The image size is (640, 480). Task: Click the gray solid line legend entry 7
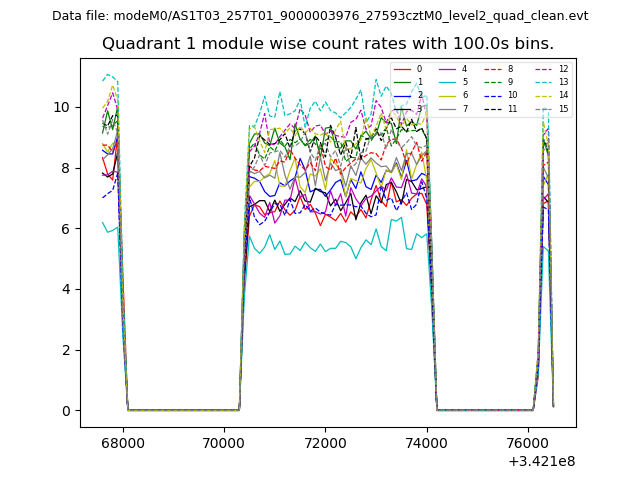pos(453,109)
